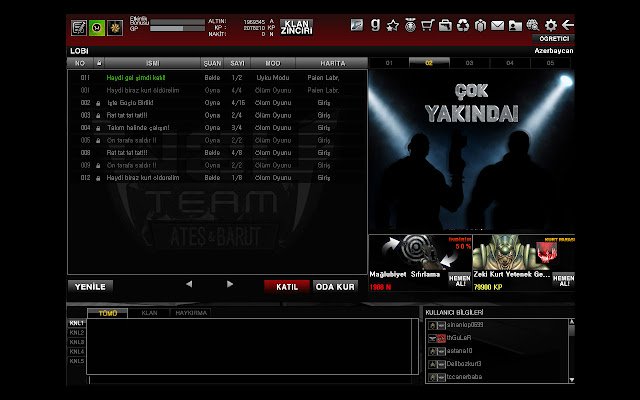This screenshot has height=400, width=640.
Task: Select room 004 Takım halinde çalışın
Action: point(217,128)
